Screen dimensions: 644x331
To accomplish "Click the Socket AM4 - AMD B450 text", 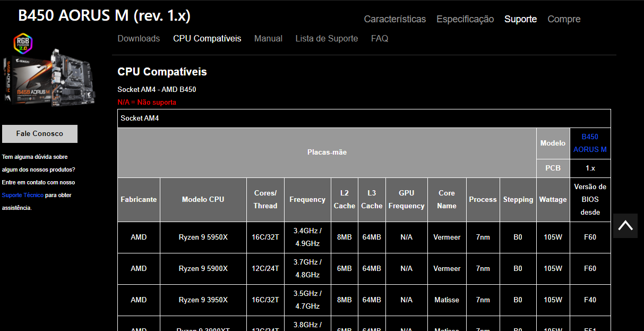I will click(x=157, y=89).
